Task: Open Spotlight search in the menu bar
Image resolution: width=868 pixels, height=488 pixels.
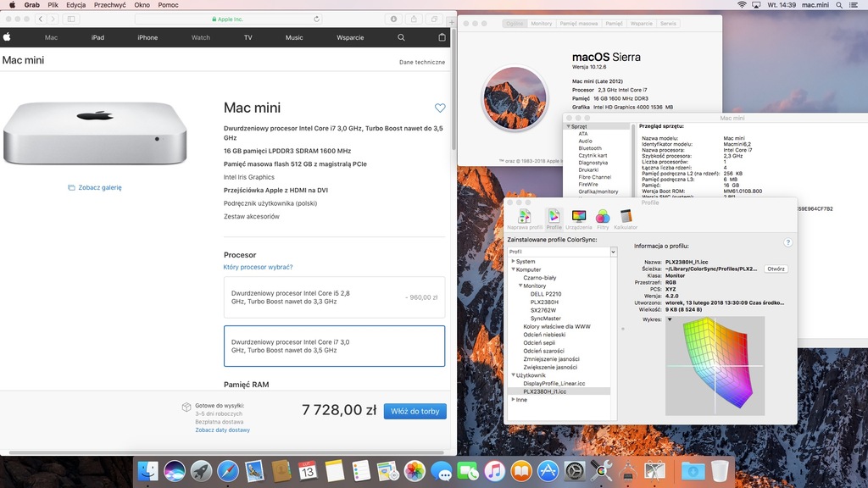Action: (x=839, y=5)
